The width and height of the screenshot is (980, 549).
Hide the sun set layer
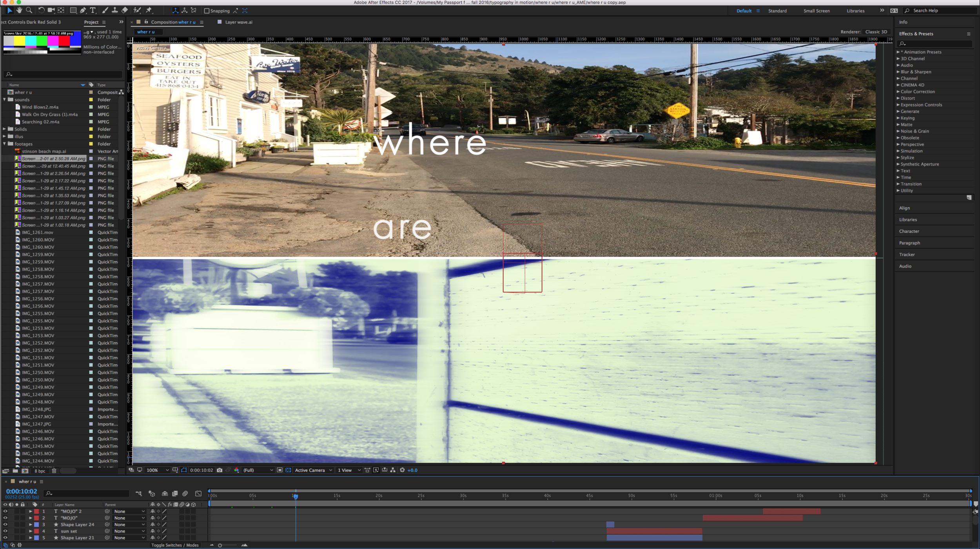[5, 531]
